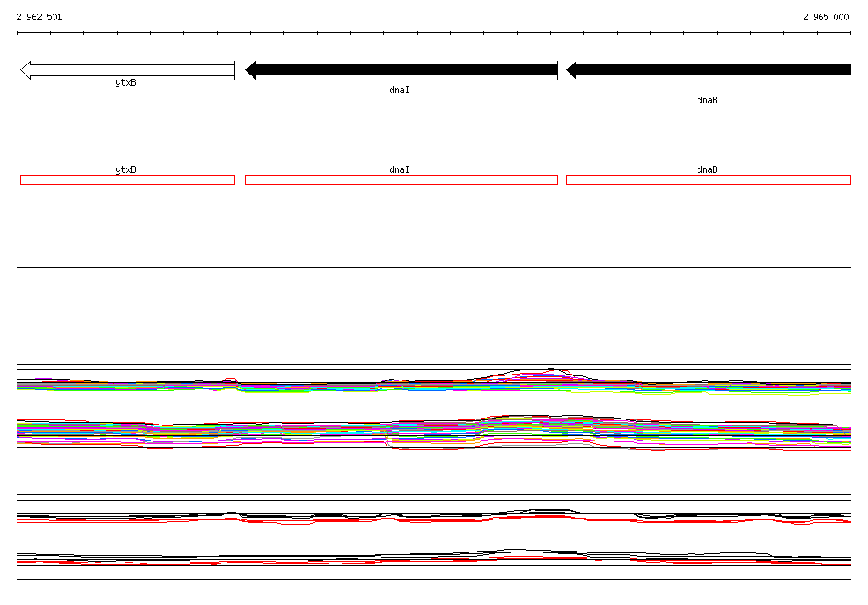This screenshot has width=868, height=605.
Task: Click the red dnaB rectangle annotation
Action: (709, 180)
